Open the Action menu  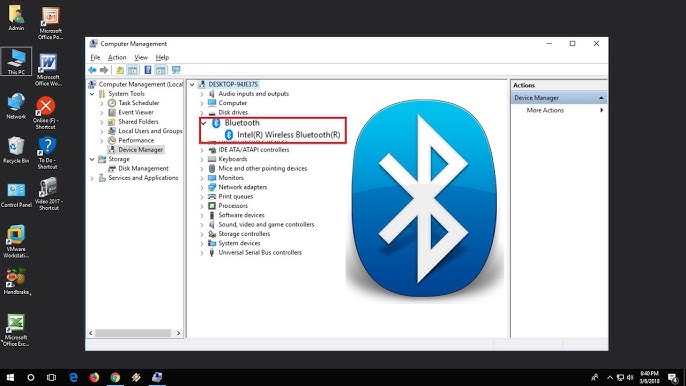[x=117, y=57]
